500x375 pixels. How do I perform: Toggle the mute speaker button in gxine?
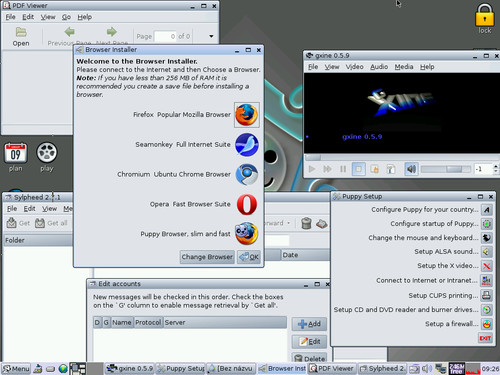click(411, 169)
